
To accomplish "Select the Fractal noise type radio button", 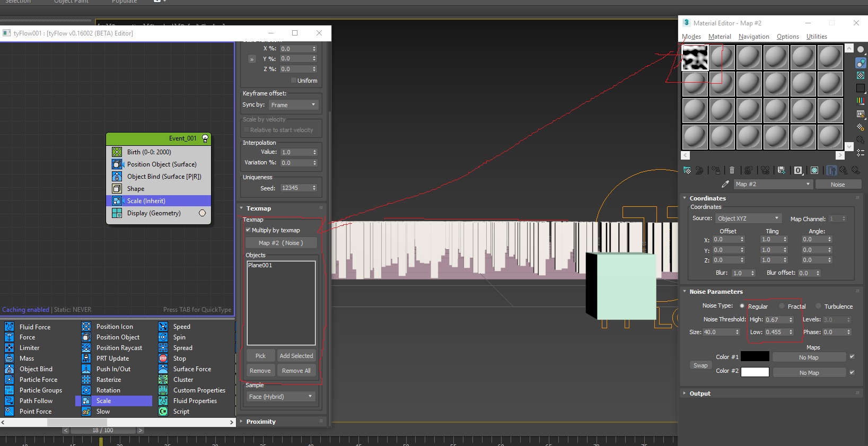I will [782, 306].
